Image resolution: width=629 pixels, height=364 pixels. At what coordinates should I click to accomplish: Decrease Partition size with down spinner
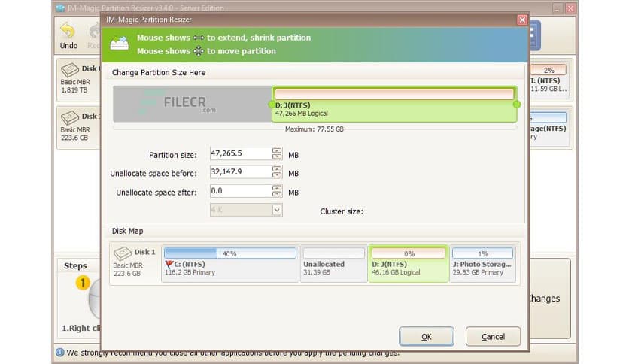coord(277,156)
